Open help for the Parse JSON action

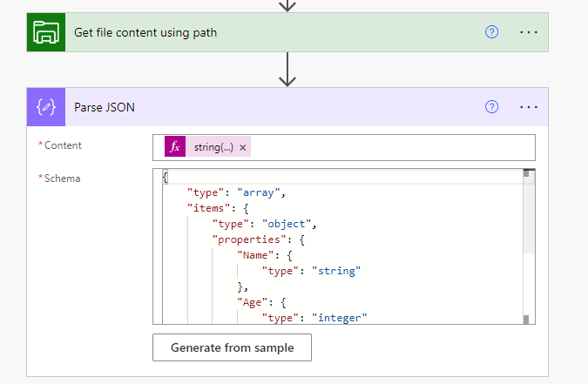tap(491, 107)
